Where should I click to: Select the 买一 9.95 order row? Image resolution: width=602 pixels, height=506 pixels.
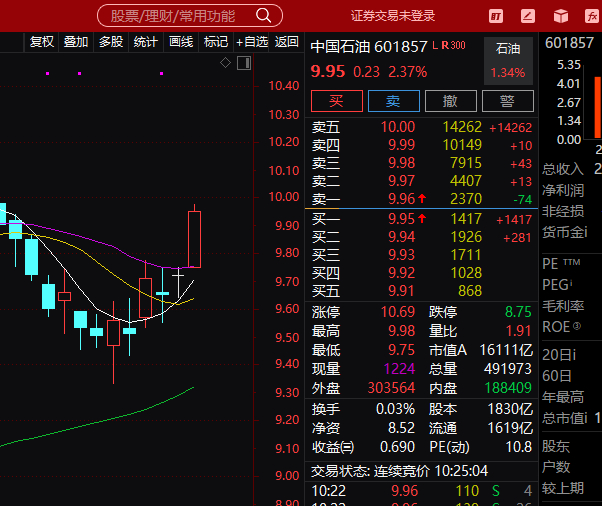pyautogui.click(x=422, y=219)
